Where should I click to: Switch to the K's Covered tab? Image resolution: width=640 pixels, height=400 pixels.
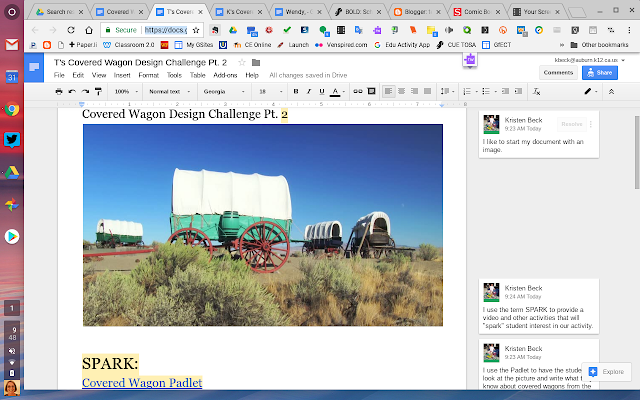(239, 12)
